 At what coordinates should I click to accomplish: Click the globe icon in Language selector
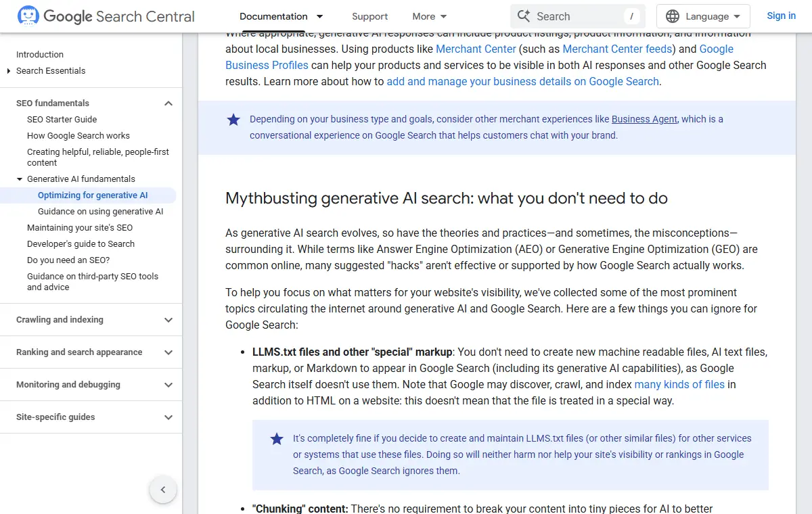[x=672, y=16]
